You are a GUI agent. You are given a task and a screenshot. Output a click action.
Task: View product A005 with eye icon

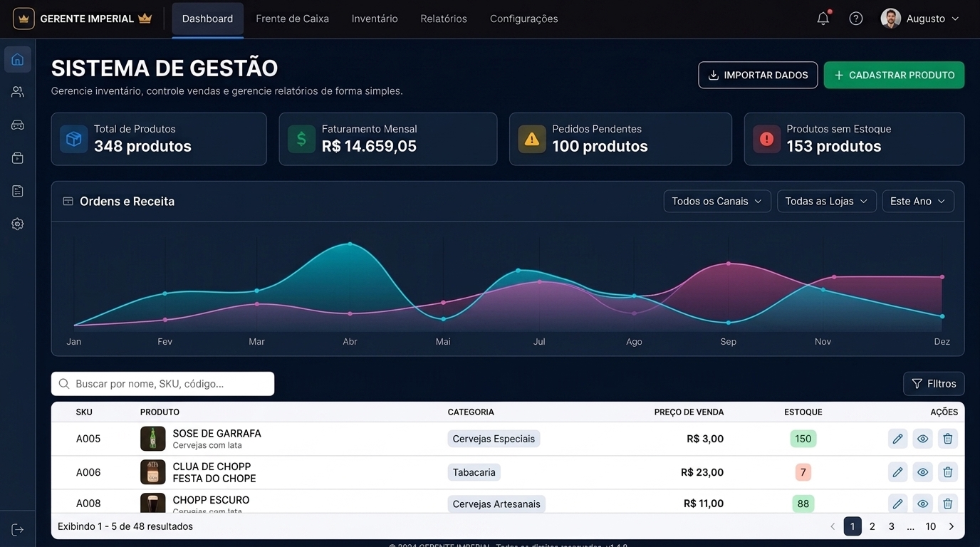click(x=923, y=439)
